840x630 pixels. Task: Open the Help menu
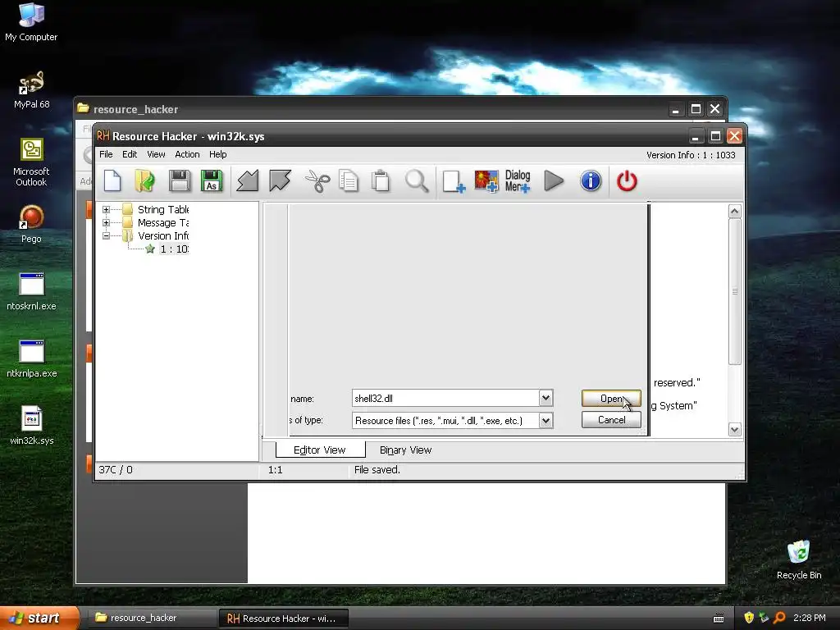[x=217, y=154]
